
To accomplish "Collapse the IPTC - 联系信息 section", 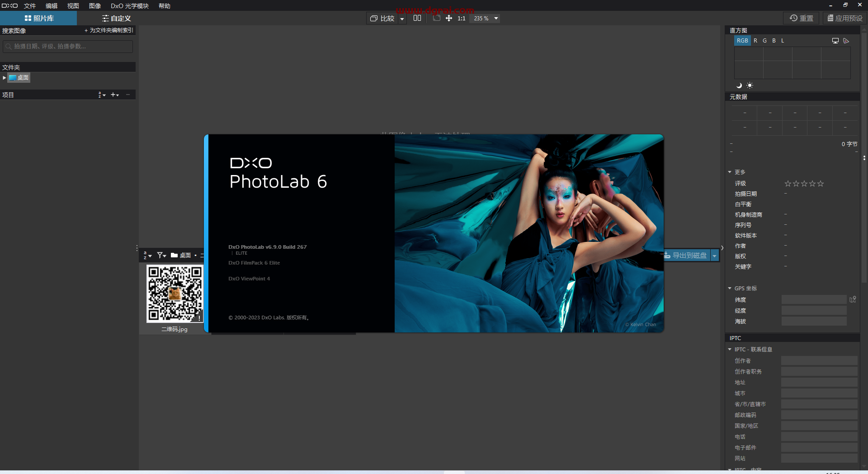I will point(730,350).
